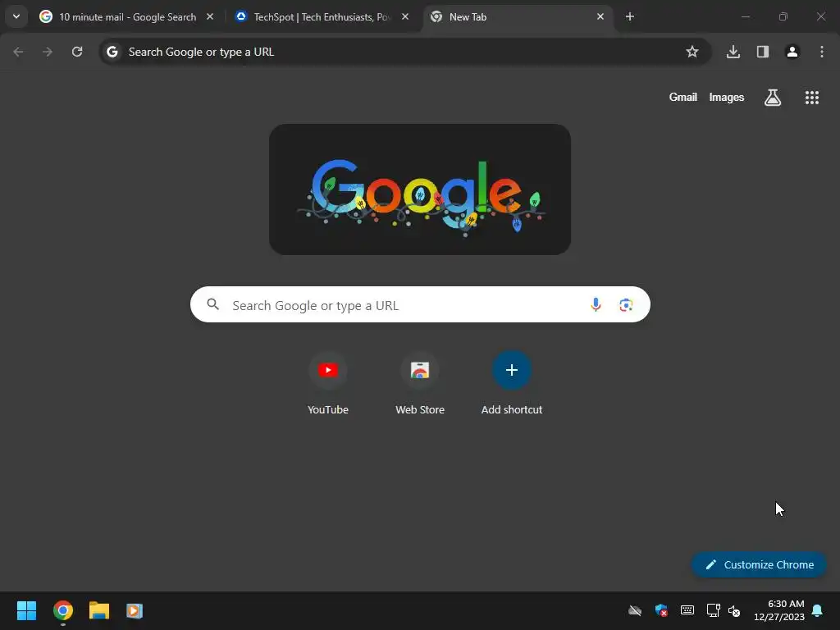
Task: Open the Downloads icon in toolbar
Action: [x=733, y=52]
